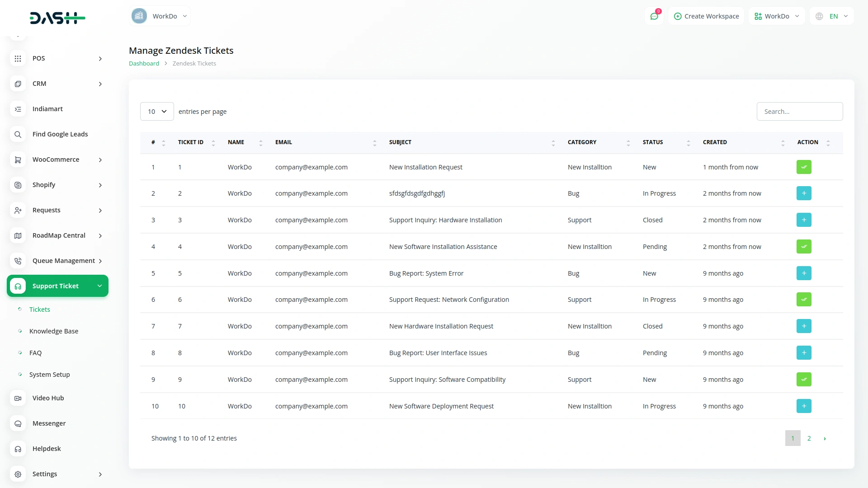Expand the WorkDo workspace dropdown at top left
This screenshot has width=868, height=488.
coord(160,16)
